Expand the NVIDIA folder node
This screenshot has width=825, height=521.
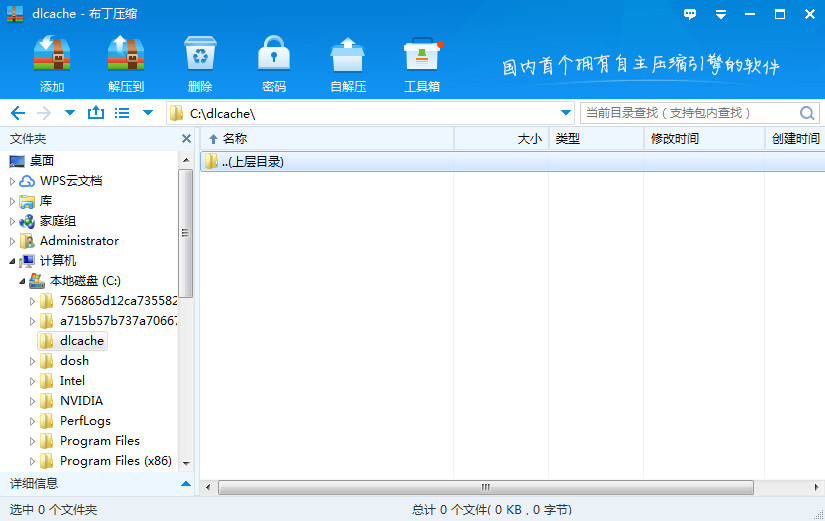click(x=32, y=401)
